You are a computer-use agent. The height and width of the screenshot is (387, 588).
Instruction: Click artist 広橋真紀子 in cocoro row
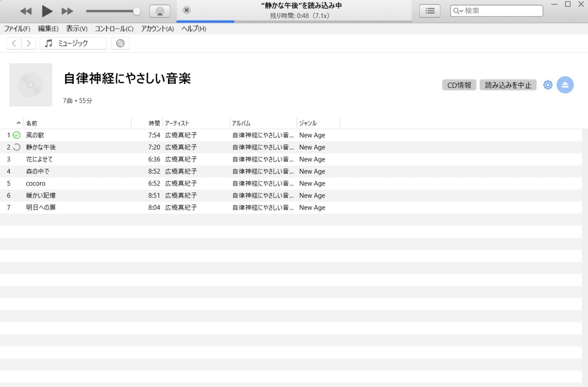pyautogui.click(x=181, y=183)
